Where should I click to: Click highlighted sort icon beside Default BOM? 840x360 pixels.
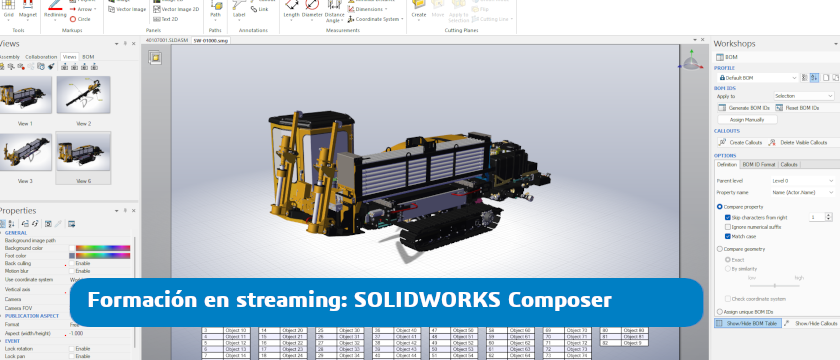tap(814, 78)
